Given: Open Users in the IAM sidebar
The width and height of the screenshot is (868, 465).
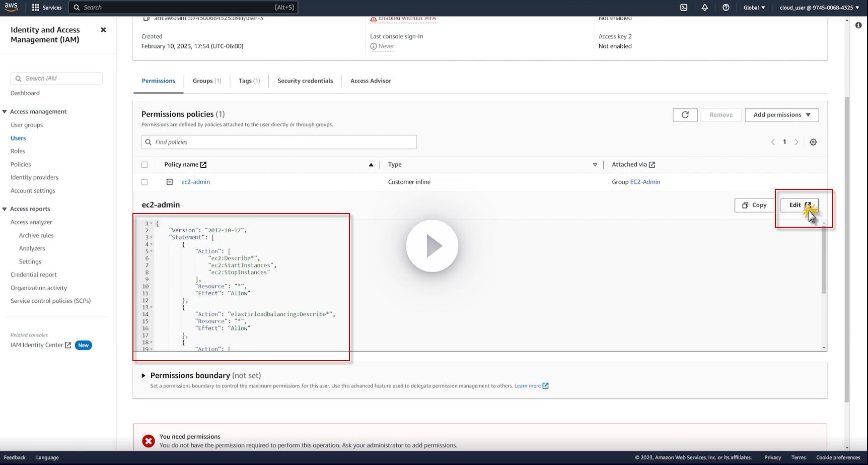Looking at the screenshot, I should pyautogui.click(x=18, y=138).
